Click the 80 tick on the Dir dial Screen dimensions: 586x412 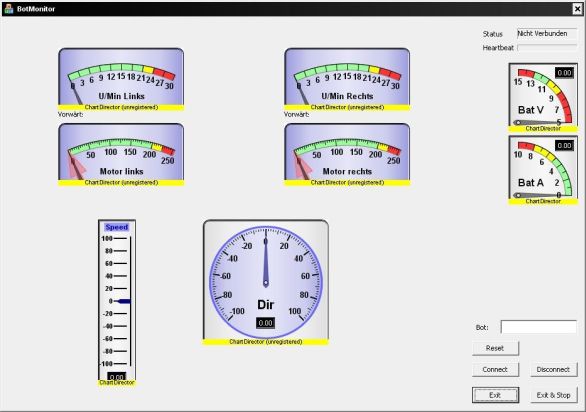point(304,295)
